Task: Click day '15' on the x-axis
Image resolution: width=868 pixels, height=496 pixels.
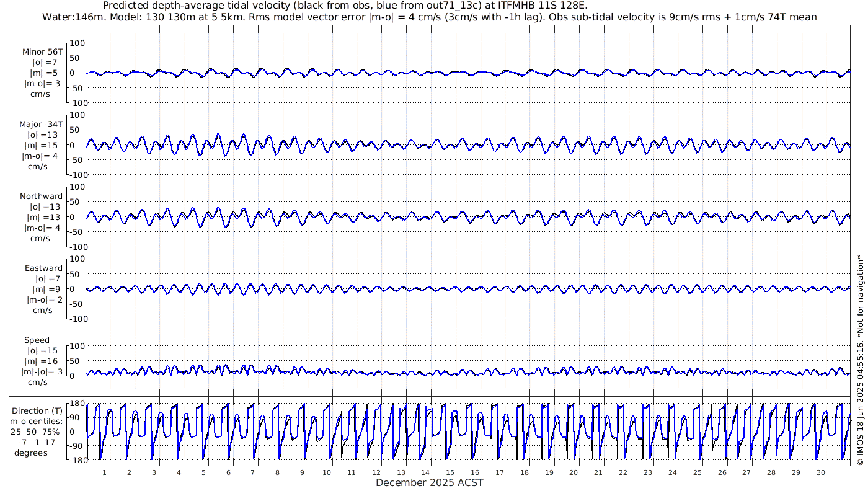Action: point(450,472)
